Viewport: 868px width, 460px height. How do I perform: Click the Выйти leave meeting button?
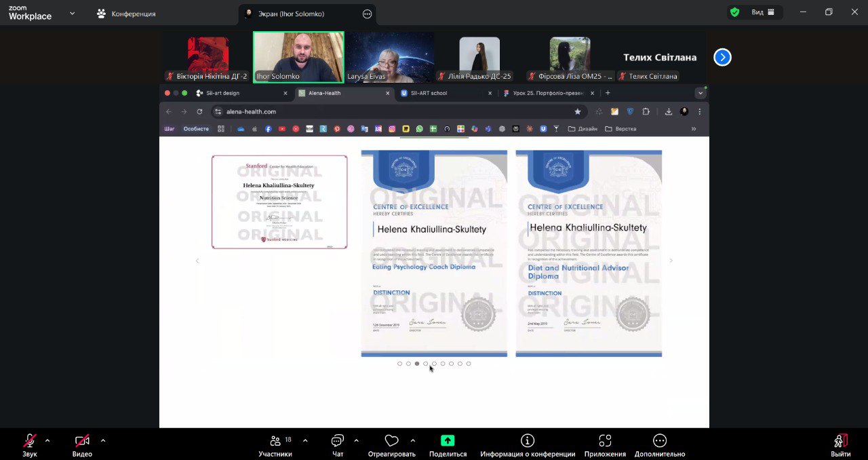tap(841, 442)
